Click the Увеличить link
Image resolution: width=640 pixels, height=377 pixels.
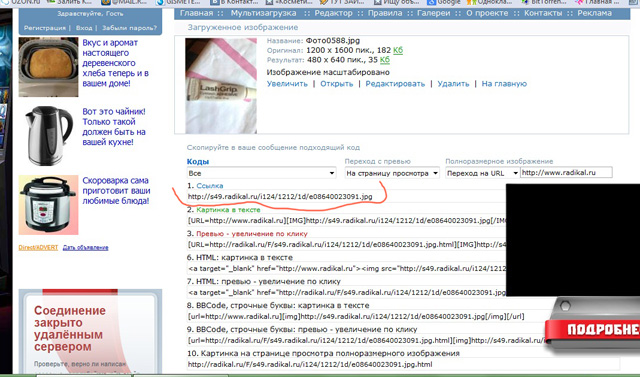[287, 84]
